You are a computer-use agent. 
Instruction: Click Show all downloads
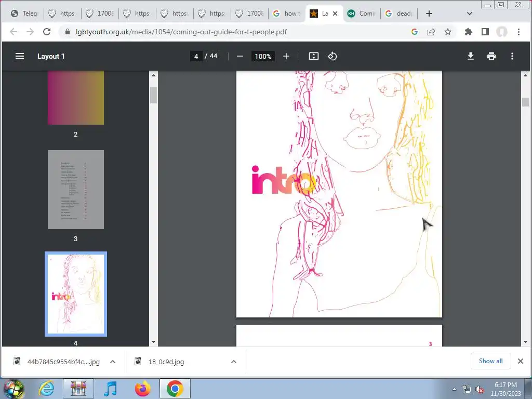(x=490, y=361)
